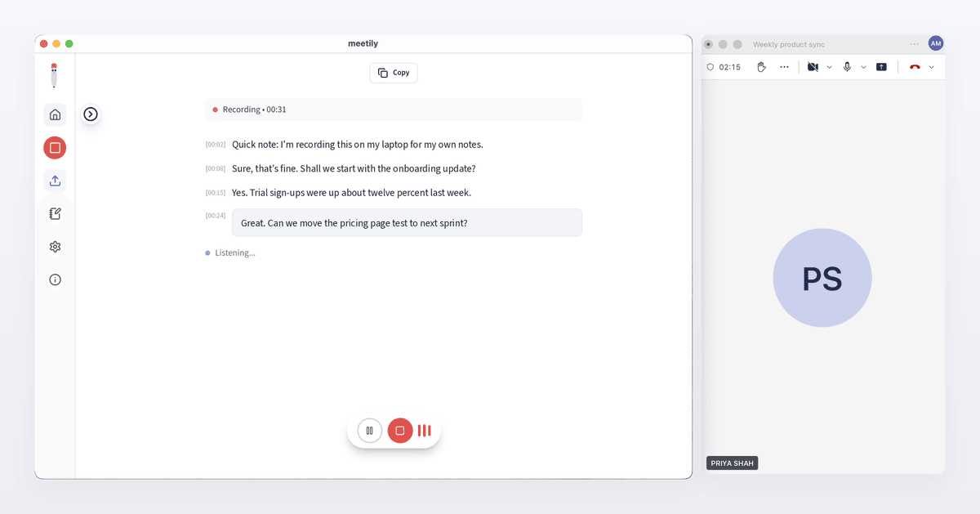980x514 pixels.
Task: Select the line 'Yes. Trial sign-ups were up...'
Action: pyautogui.click(x=352, y=193)
